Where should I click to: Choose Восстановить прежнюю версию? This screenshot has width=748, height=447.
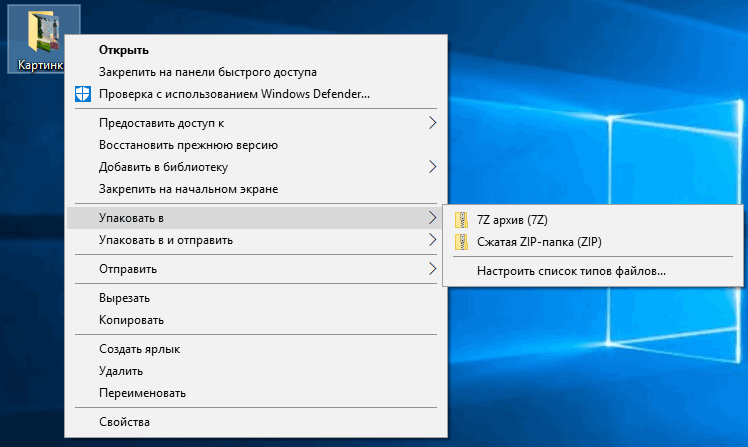click(256, 145)
